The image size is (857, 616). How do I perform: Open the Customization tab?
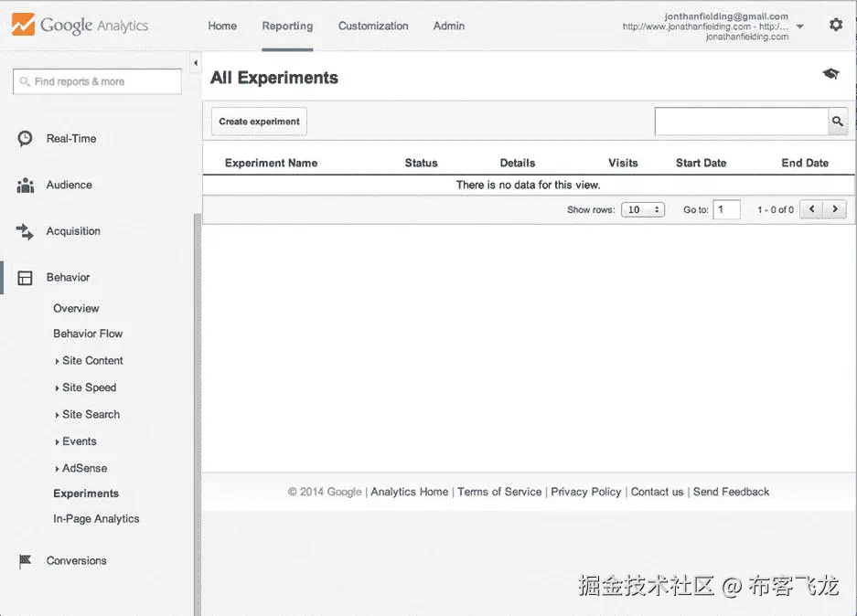[x=373, y=26]
